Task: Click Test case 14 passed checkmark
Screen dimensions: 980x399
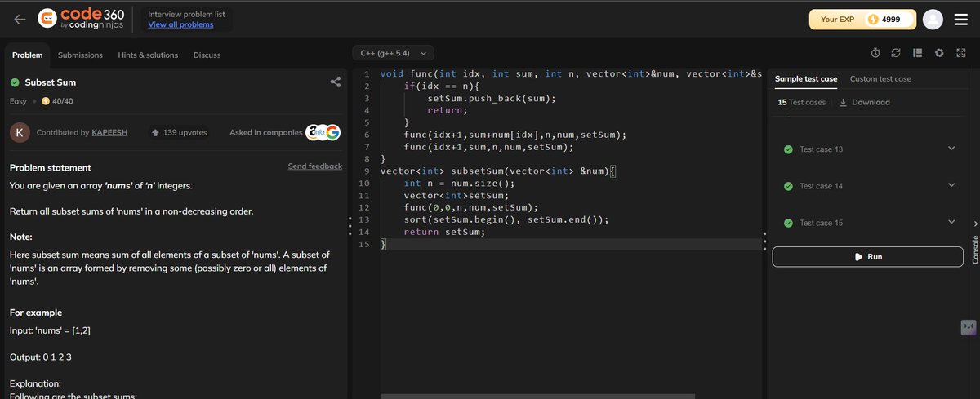Action: pyautogui.click(x=787, y=186)
